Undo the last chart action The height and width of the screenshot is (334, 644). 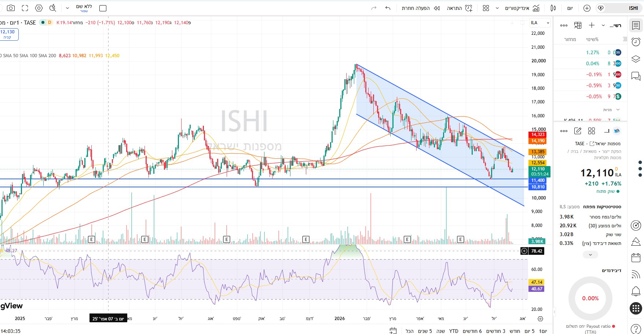click(388, 8)
